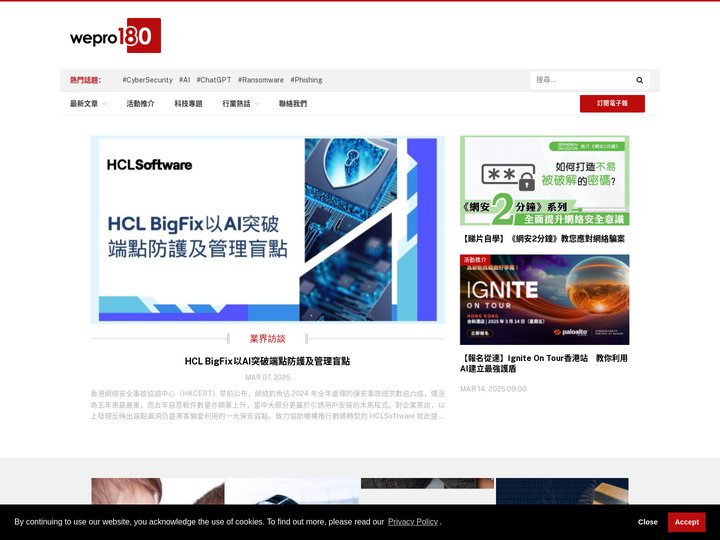The width and height of the screenshot is (720, 540).
Task: Expand the 最新文章 menu dropdown
Action: click(88, 104)
